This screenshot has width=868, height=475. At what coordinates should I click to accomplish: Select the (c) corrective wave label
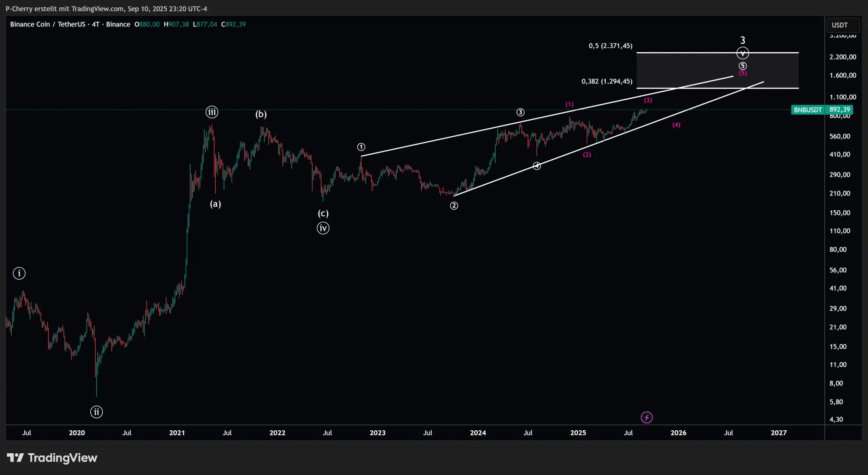(x=323, y=213)
